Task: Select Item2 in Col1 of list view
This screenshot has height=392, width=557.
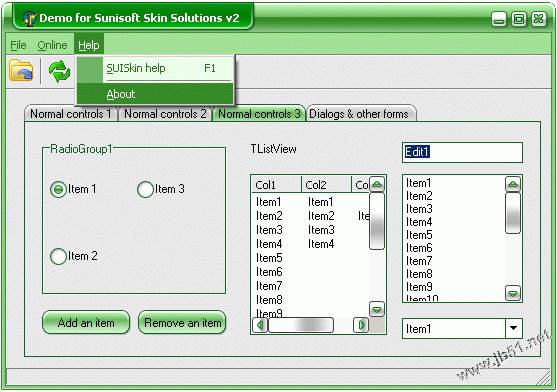Action: click(269, 216)
